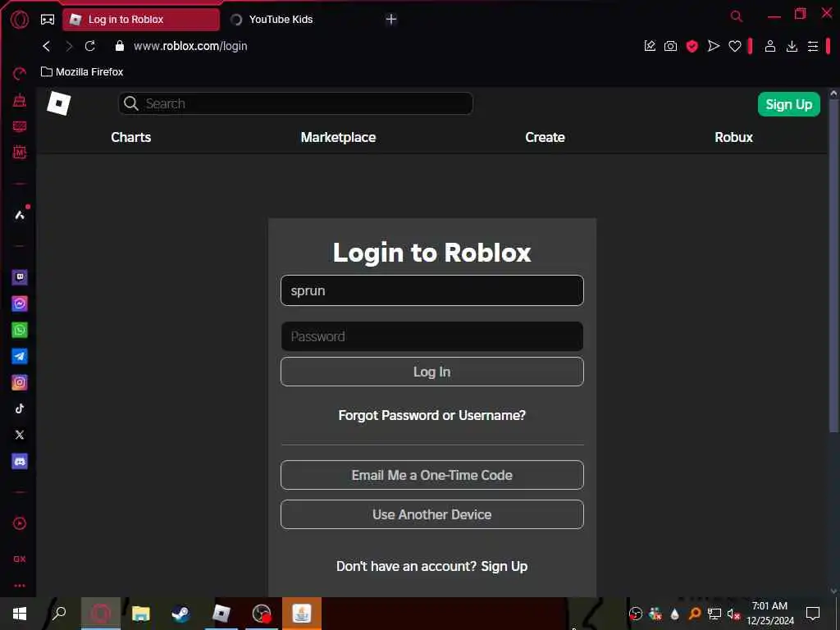Open sidebar three-dots settings

pyautogui.click(x=20, y=586)
